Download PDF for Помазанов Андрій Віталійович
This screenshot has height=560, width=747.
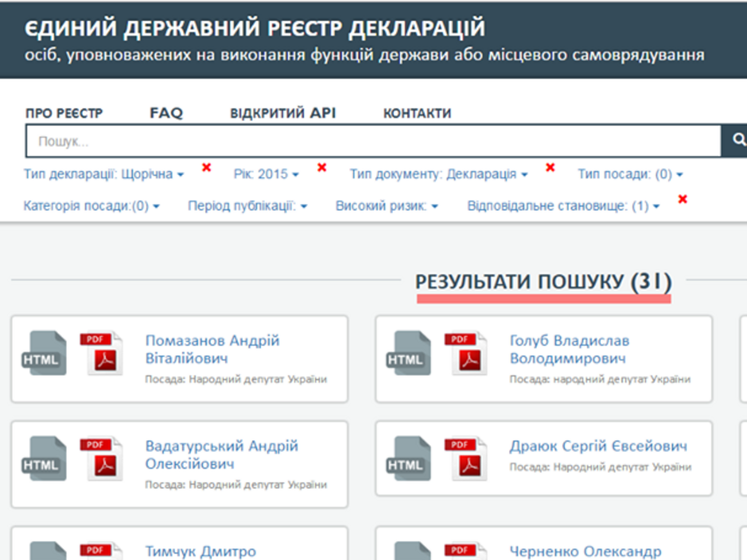coord(102,353)
